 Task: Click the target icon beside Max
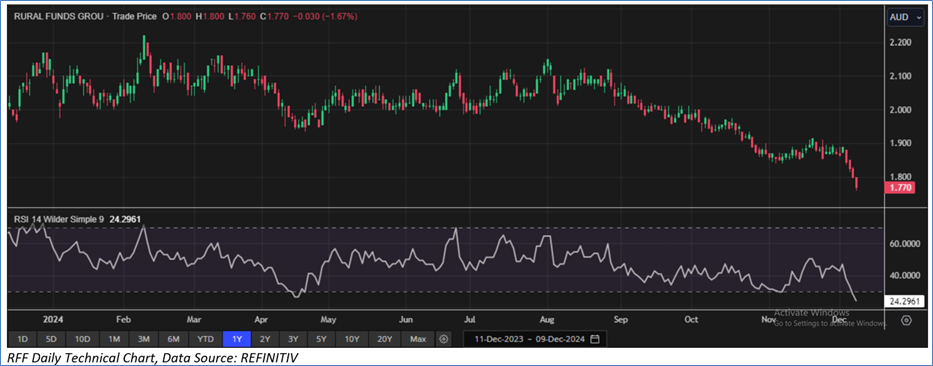pyautogui.click(x=443, y=339)
